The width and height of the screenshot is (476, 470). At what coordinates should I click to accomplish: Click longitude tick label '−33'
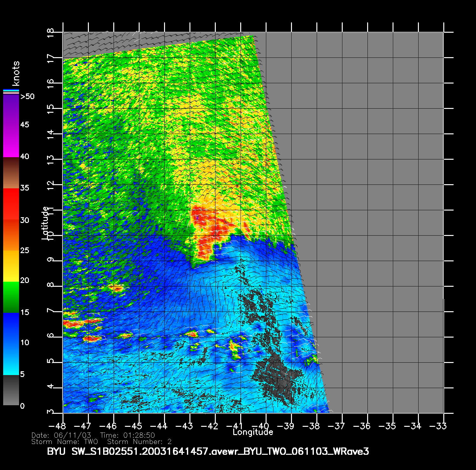click(x=438, y=426)
